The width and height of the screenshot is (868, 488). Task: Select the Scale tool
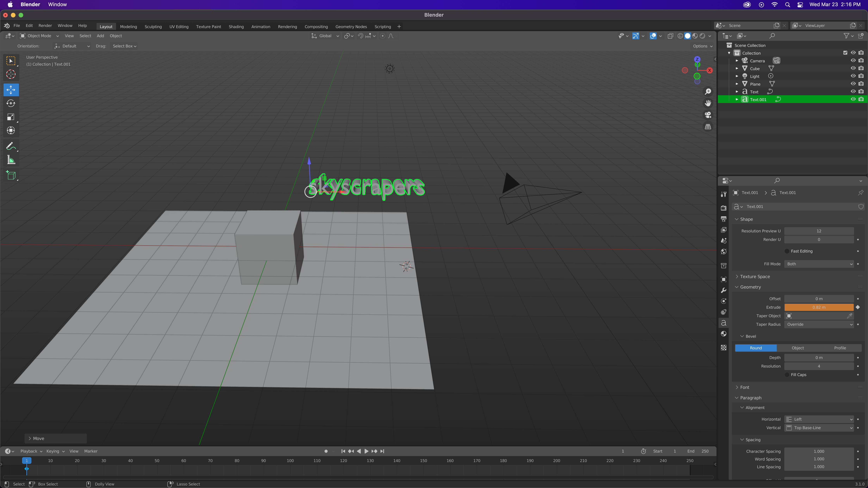coord(11,117)
